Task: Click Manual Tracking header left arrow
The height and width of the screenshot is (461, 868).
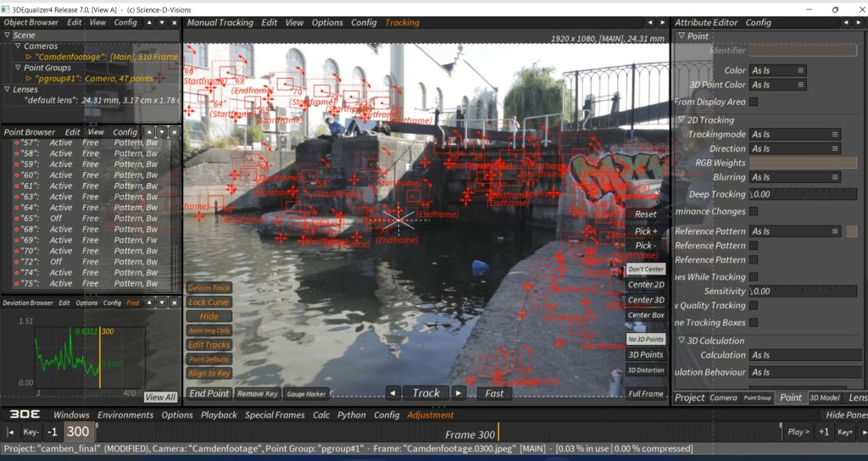Action: pyautogui.click(x=650, y=23)
